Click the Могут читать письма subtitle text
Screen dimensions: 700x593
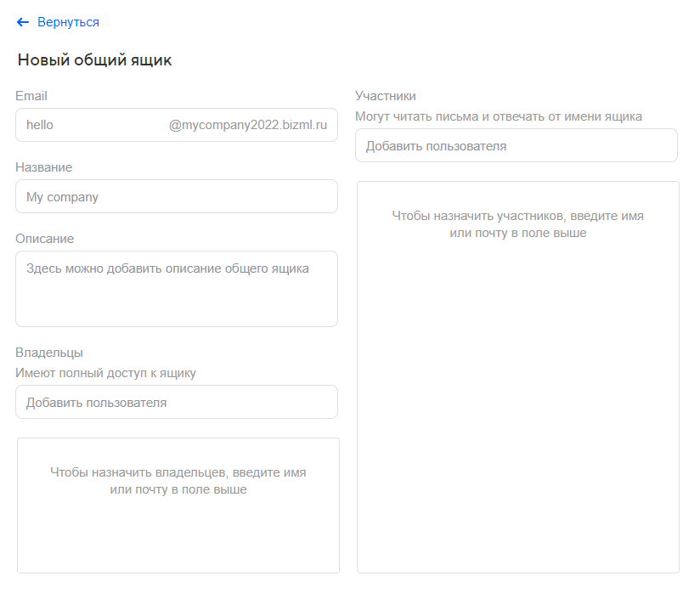coord(499,116)
